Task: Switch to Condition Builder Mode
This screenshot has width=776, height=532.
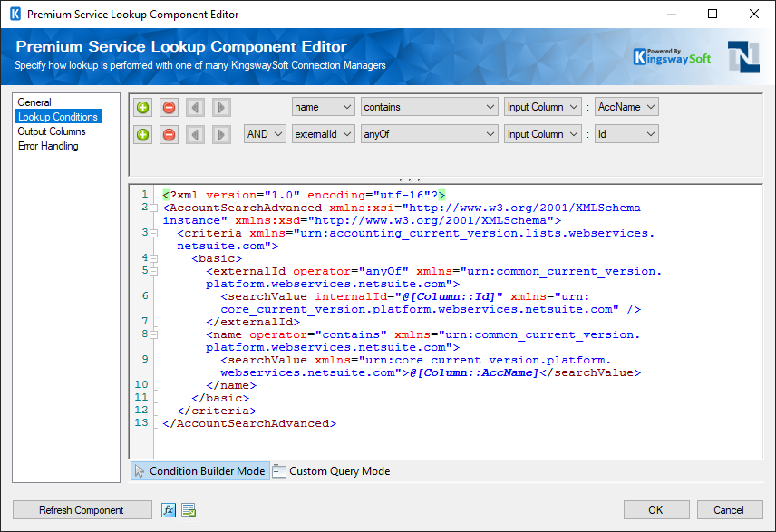Action: 200,471
